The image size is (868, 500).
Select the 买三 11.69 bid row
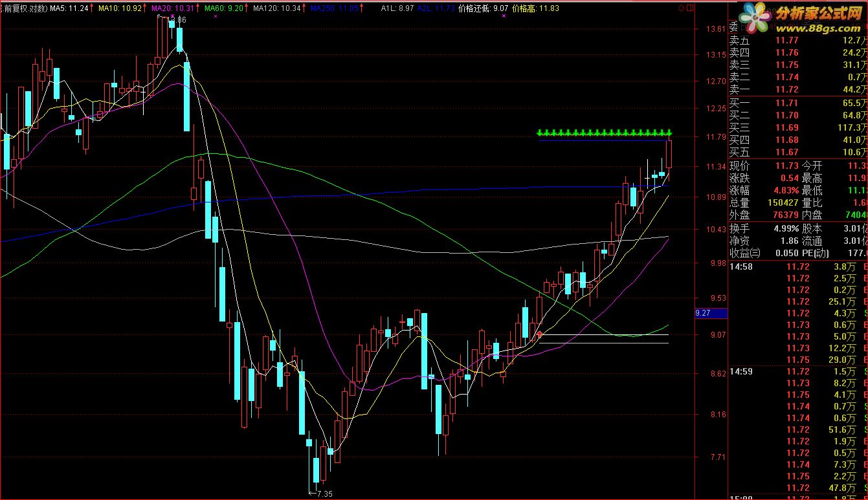[798, 127]
